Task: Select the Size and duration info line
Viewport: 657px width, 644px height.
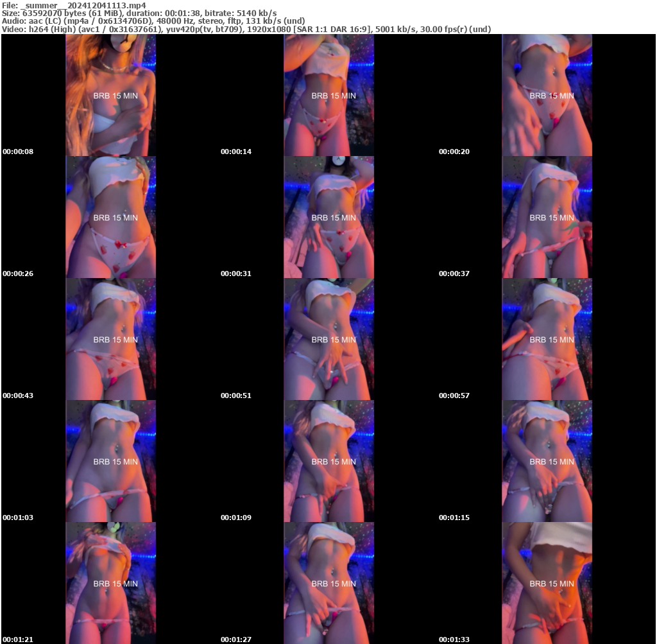Action: point(139,13)
